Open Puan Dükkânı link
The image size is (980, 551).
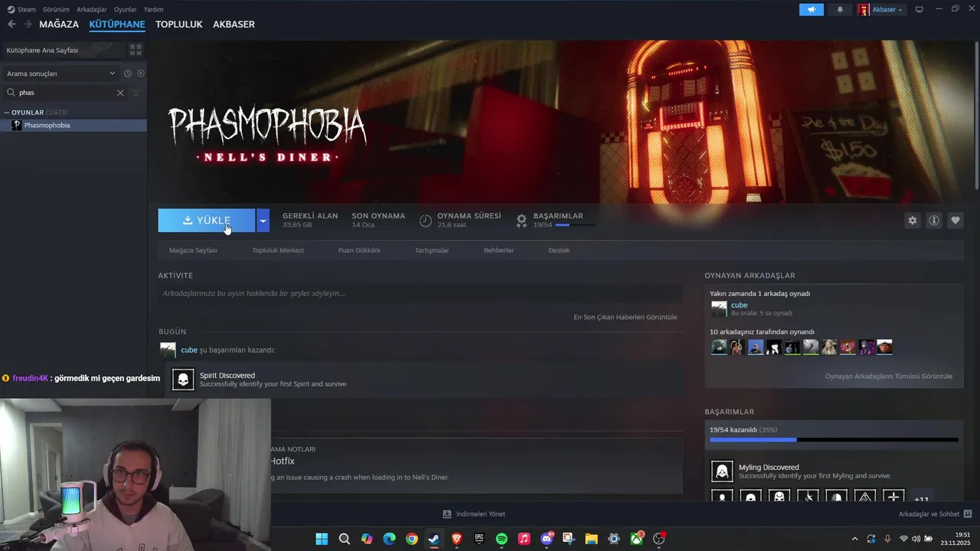359,250
